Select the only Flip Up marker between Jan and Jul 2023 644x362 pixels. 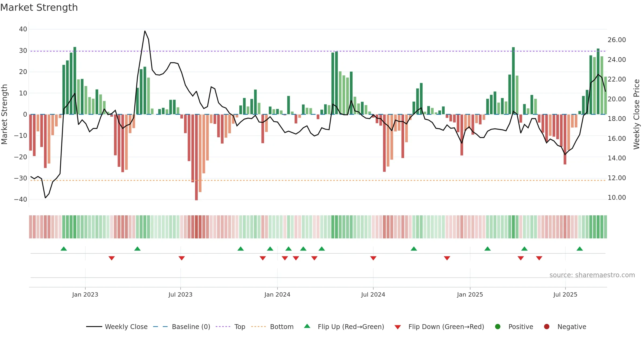tap(137, 249)
